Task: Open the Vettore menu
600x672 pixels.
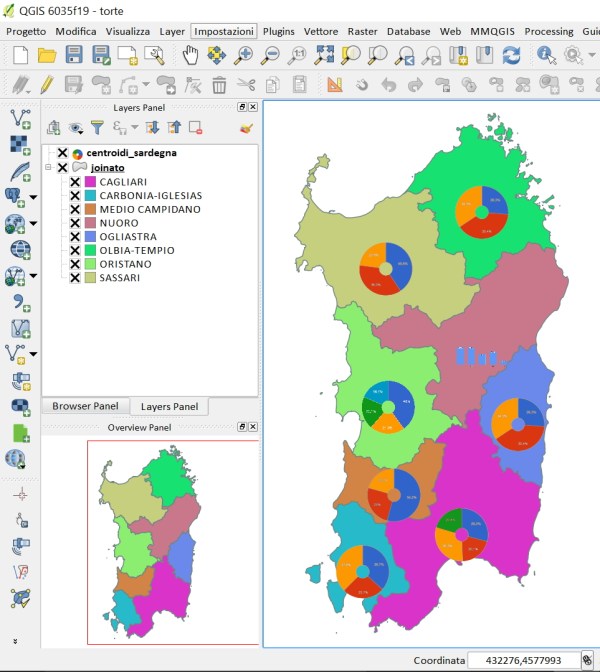Action: pyautogui.click(x=320, y=31)
